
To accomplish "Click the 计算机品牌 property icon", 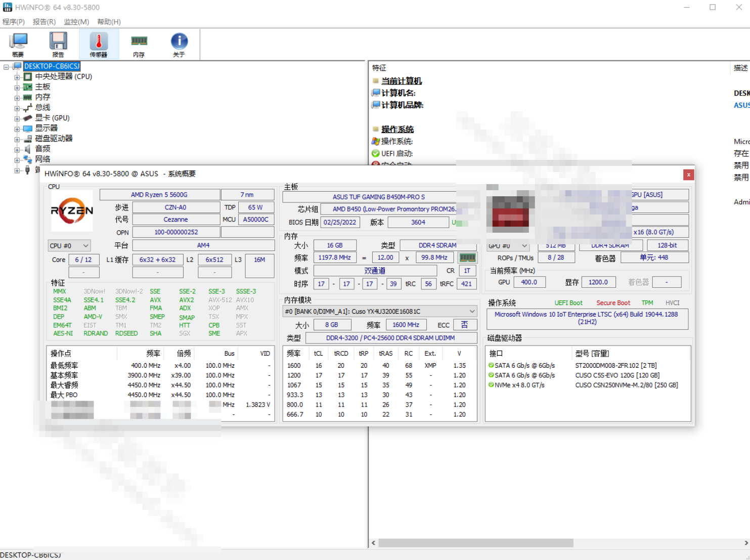I will 376,105.
